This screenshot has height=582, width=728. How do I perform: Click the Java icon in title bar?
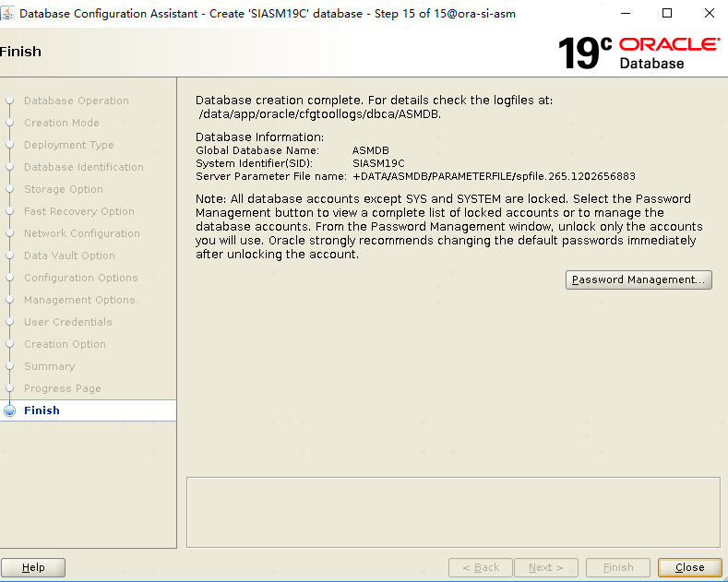[x=7, y=13]
